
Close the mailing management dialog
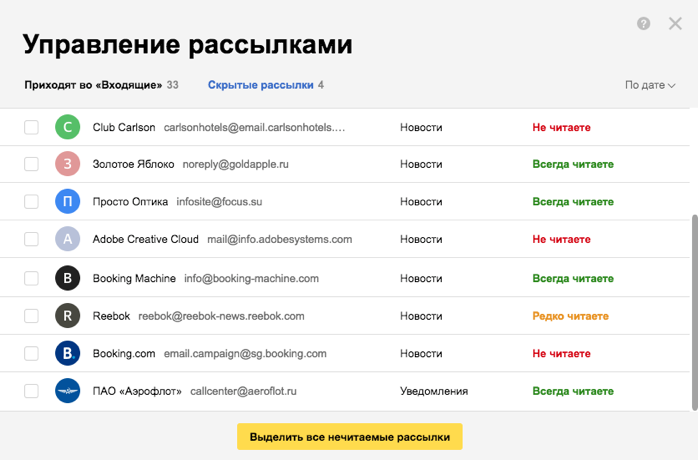point(675,24)
